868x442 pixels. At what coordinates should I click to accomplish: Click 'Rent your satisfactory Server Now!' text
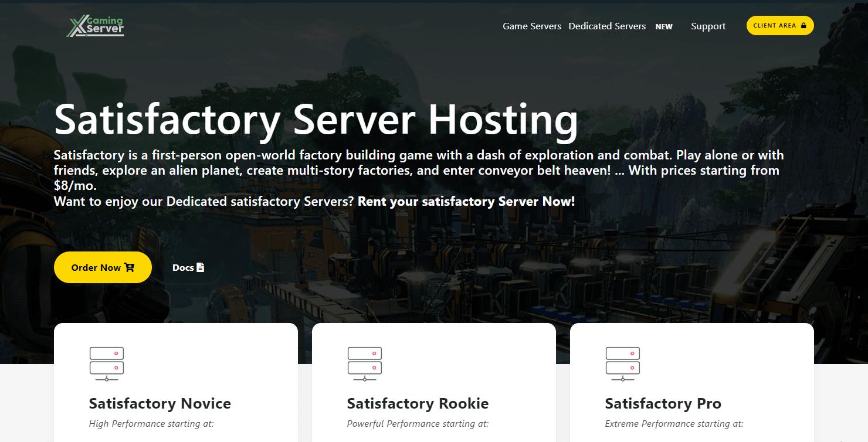pyautogui.click(x=466, y=202)
